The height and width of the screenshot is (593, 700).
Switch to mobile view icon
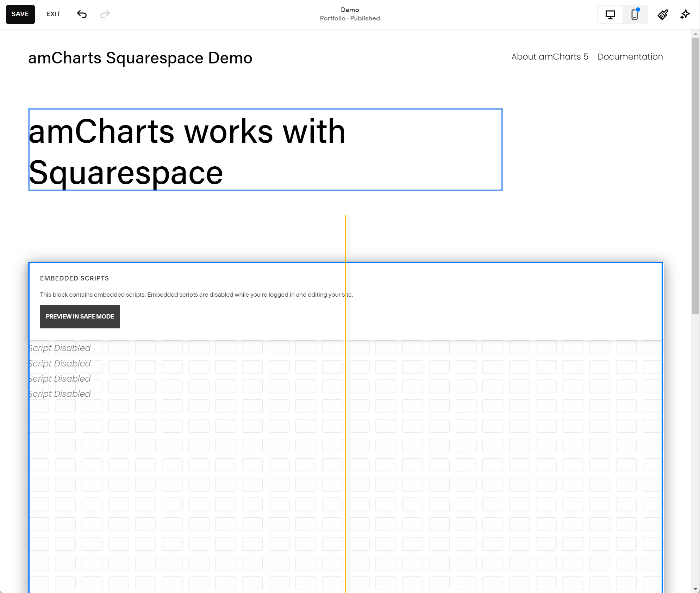635,15
